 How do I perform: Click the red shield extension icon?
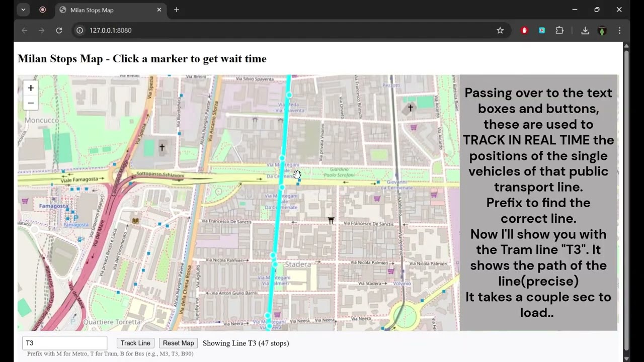524,30
